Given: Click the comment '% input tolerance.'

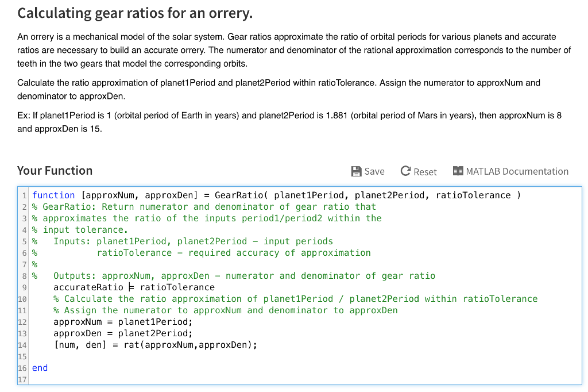Looking at the screenshot, I should pos(80,230).
